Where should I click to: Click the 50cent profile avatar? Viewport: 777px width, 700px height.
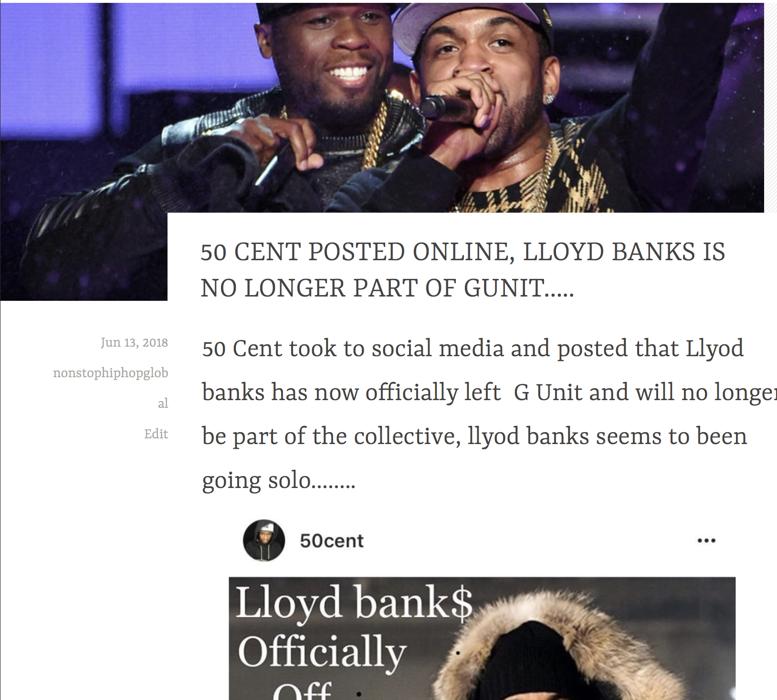(x=264, y=541)
